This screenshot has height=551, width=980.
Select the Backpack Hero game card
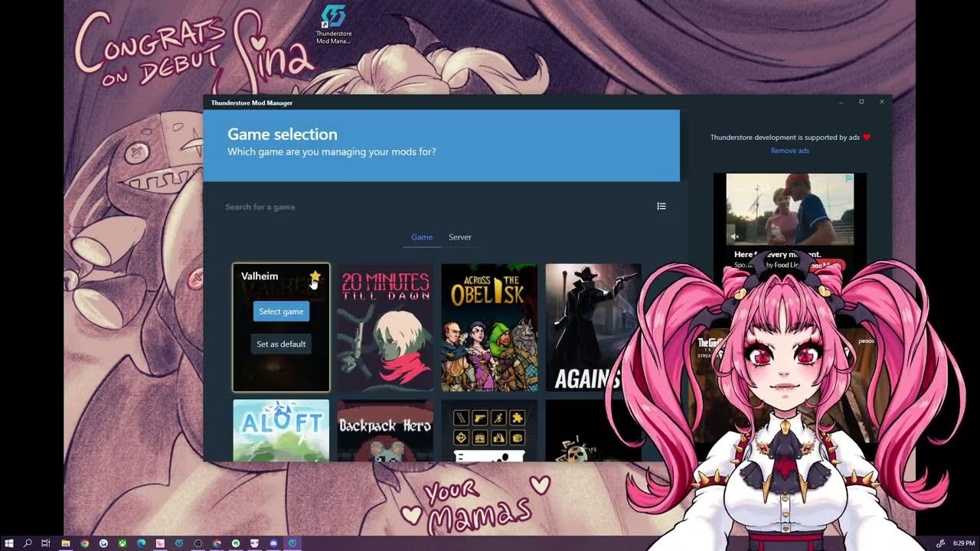385,430
